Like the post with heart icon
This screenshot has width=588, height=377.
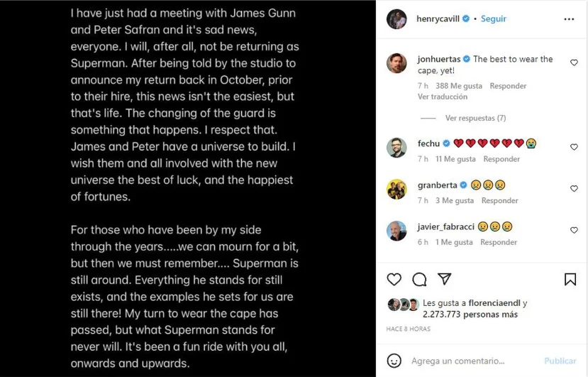coord(394,279)
